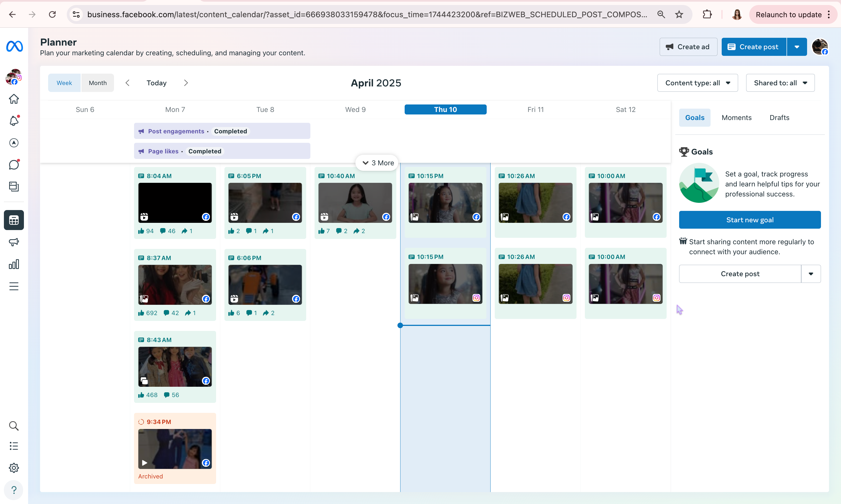Select the Mon 7 day header
Screen dimensions: 841x504
(x=175, y=109)
